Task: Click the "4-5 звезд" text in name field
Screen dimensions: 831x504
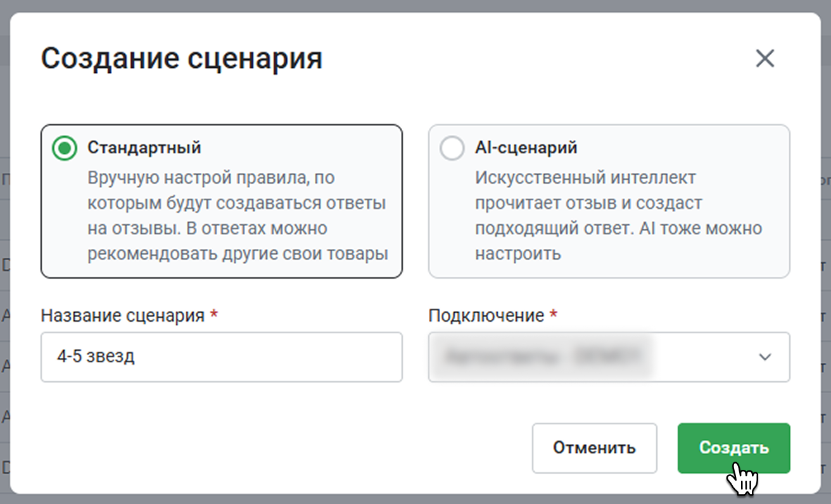Action: point(96,357)
